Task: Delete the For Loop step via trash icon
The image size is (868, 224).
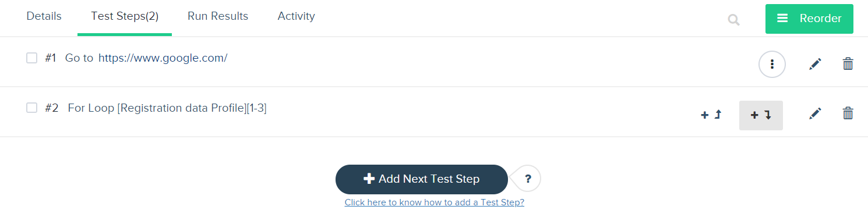Action: [x=848, y=113]
